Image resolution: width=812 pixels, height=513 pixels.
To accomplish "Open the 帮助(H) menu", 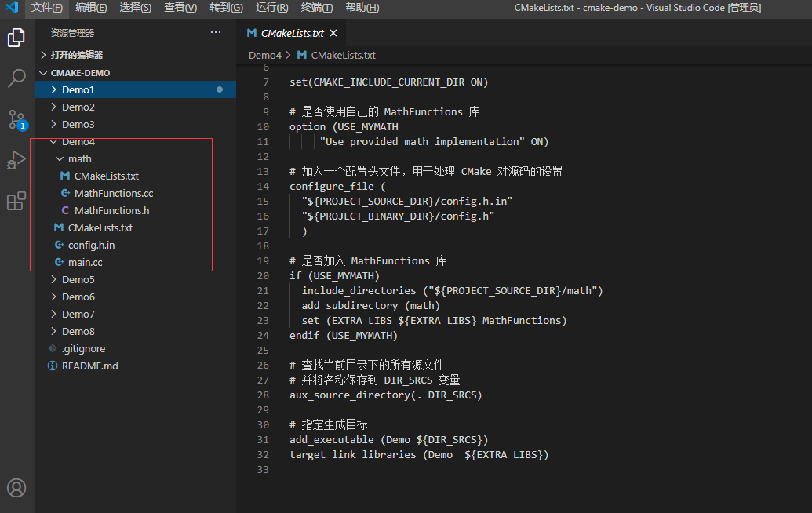I will 362,8.
